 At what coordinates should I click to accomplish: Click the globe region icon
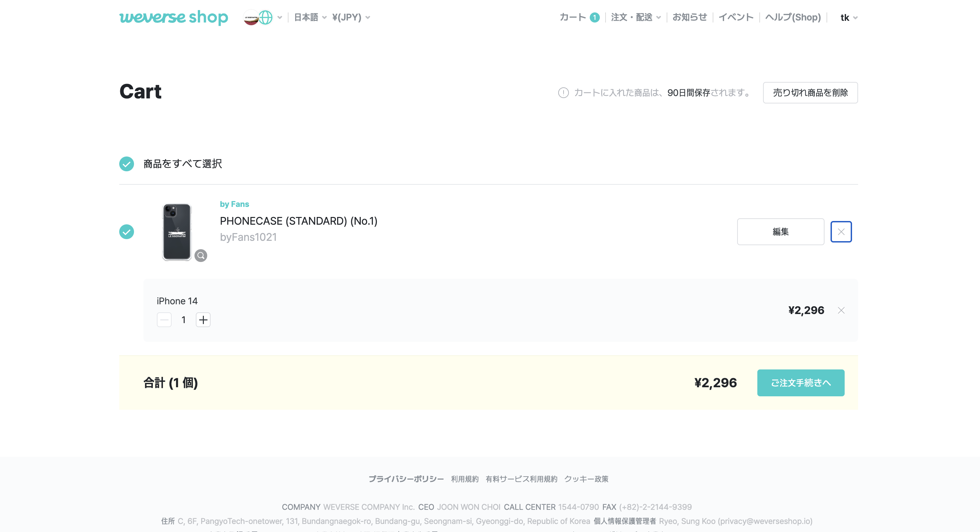[x=266, y=17]
